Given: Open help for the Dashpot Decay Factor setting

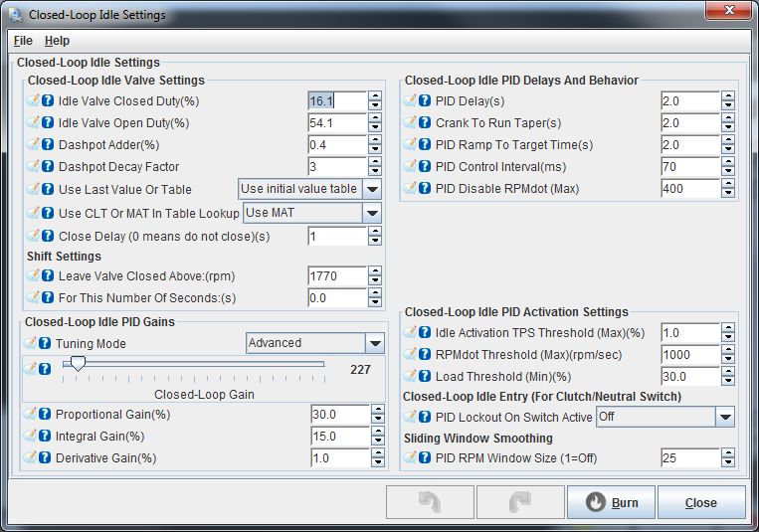Looking at the screenshot, I should [x=47, y=167].
